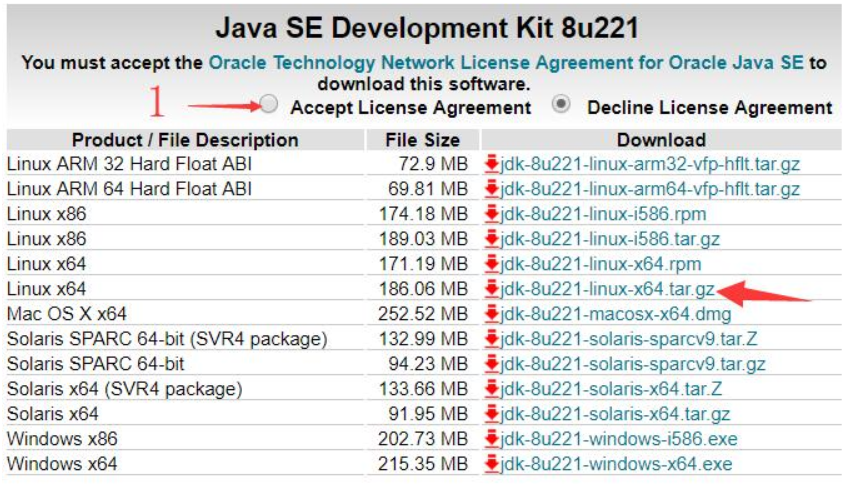Click the 174.18 MB file size cell
The width and height of the screenshot is (851, 495).
click(x=423, y=214)
